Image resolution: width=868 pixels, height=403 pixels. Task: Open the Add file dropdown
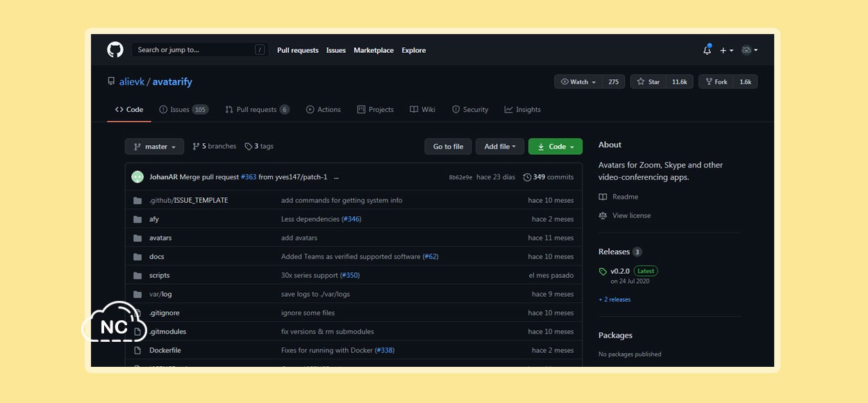coord(500,147)
